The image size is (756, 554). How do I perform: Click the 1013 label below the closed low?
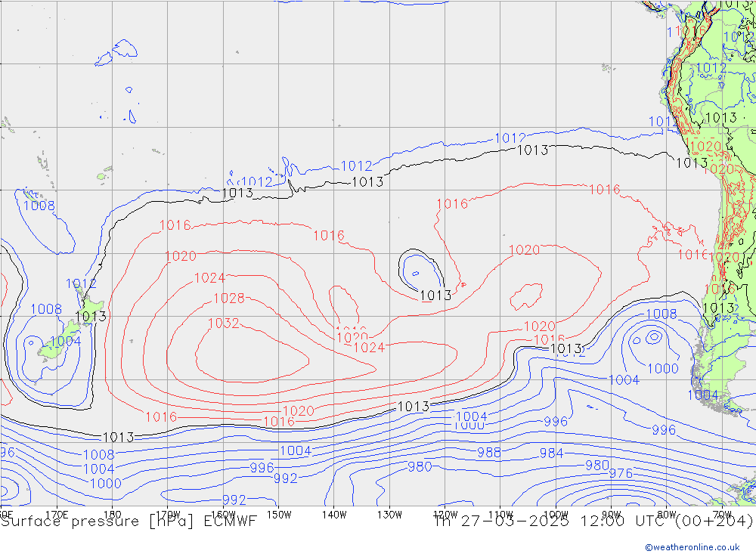[x=436, y=295]
